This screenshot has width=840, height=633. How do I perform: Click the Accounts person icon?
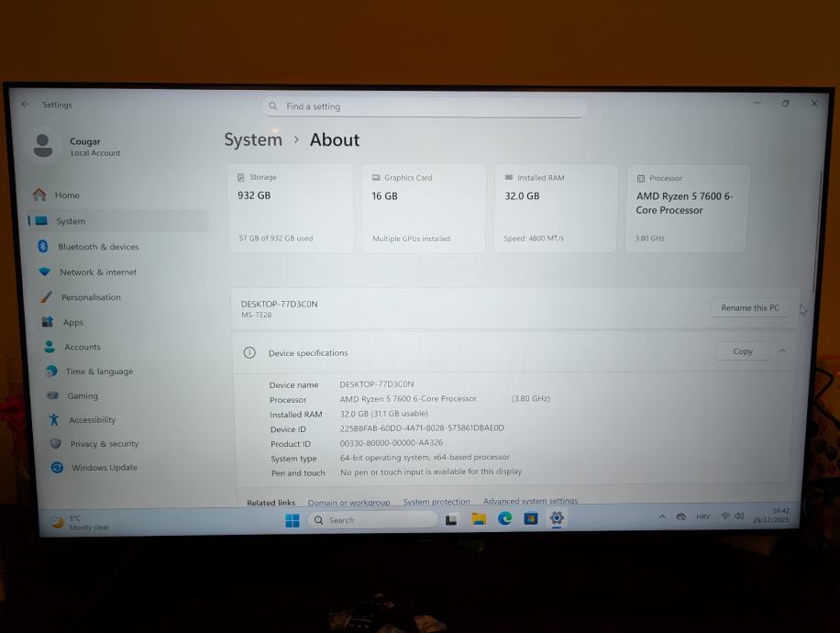coord(50,347)
